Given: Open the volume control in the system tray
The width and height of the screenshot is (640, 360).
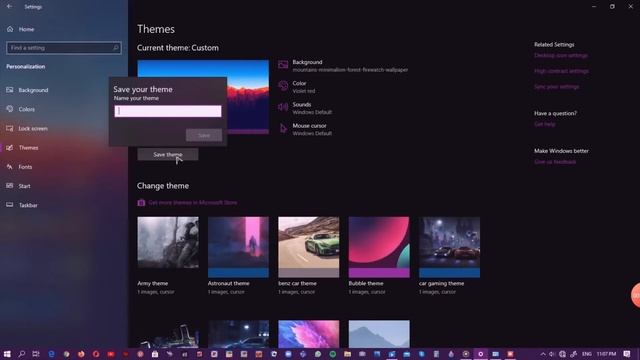Looking at the screenshot, I should pos(552,354).
